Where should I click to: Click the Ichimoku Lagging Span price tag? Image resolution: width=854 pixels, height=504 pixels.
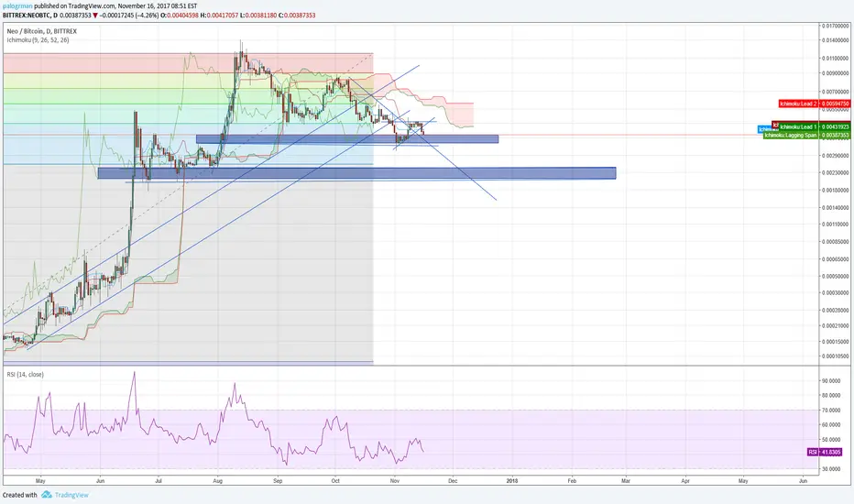[806, 135]
